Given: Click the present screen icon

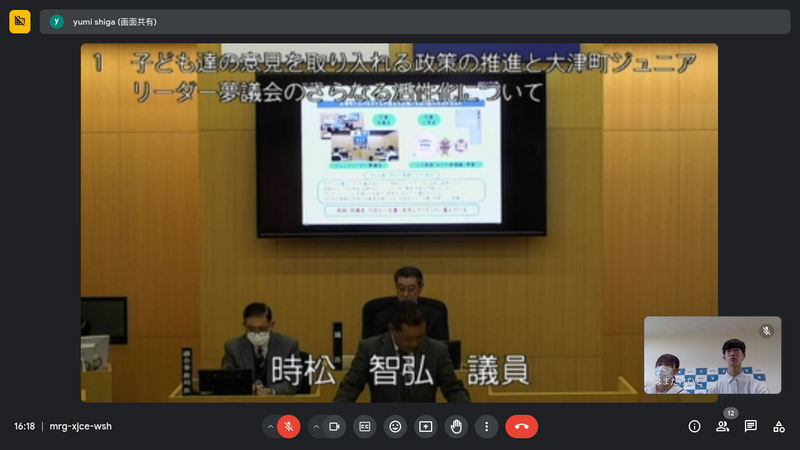Looking at the screenshot, I should pyautogui.click(x=425, y=426).
